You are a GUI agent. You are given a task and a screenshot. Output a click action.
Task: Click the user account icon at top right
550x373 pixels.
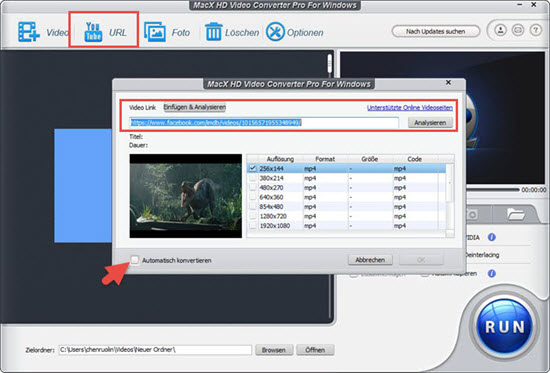[501, 30]
